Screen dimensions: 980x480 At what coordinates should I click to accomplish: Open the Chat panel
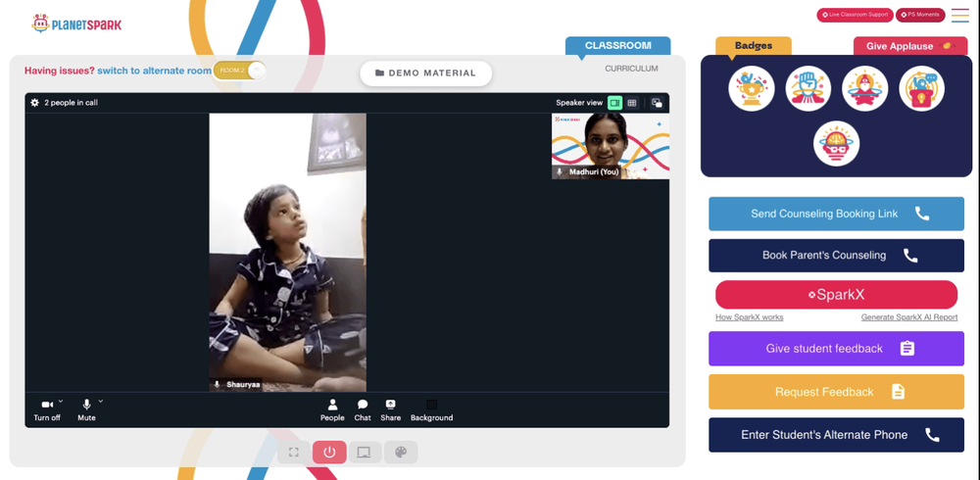pos(363,410)
